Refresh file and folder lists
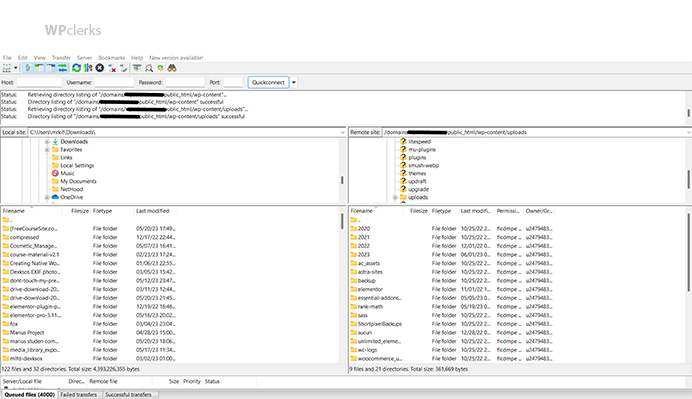The height and width of the screenshot is (399, 692). point(76,68)
